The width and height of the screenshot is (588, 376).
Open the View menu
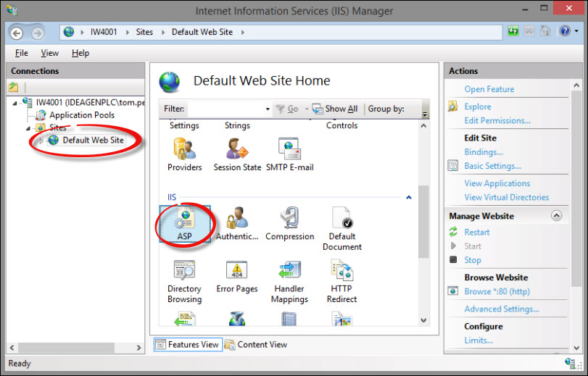tap(49, 53)
